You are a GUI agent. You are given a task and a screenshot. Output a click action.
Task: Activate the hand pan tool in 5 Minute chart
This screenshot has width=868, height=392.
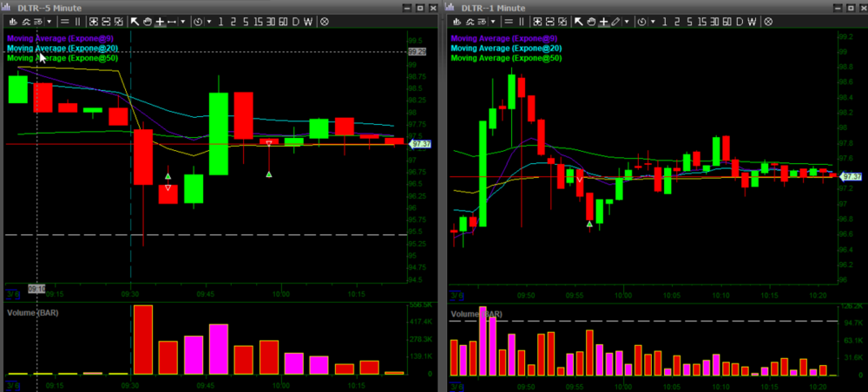click(x=148, y=20)
